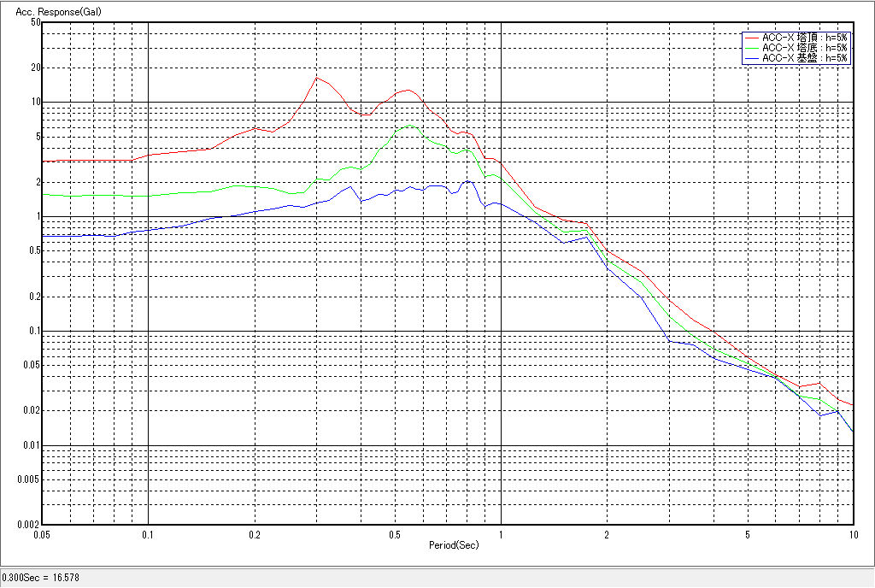Click the red line sample in legend
875x588 pixels.
pos(751,38)
